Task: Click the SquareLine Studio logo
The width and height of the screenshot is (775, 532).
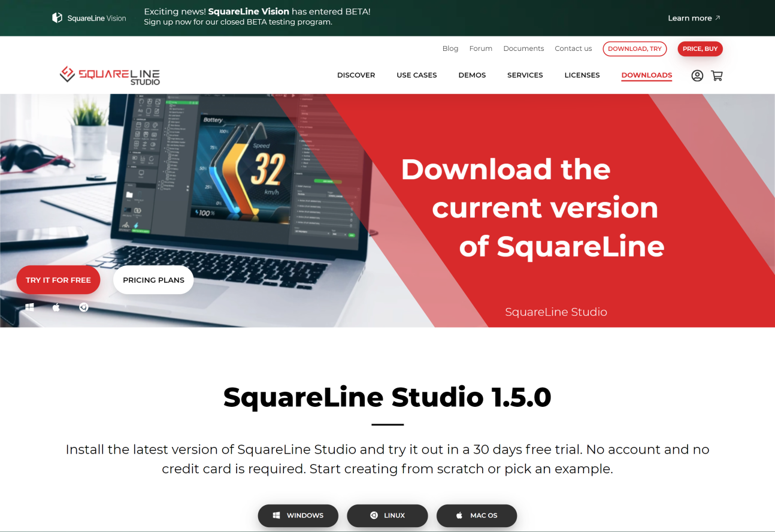Action: [110, 75]
